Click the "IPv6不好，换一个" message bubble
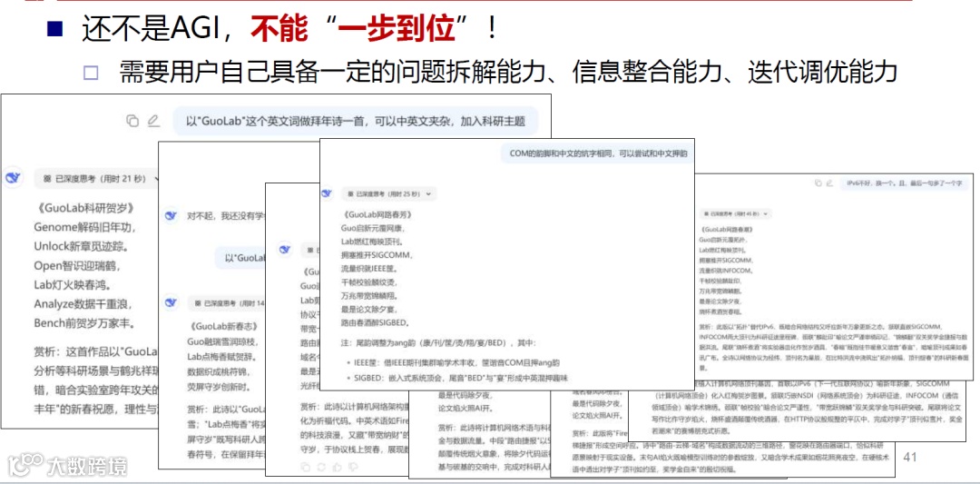The width and height of the screenshot is (980, 484). [905, 183]
